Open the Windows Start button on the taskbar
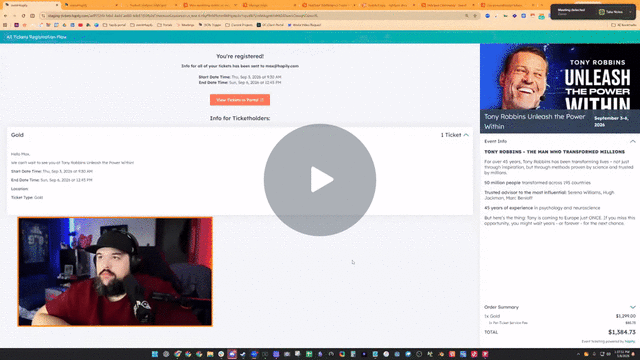The width and height of the screenshot is (640, 360). point(155,354)
